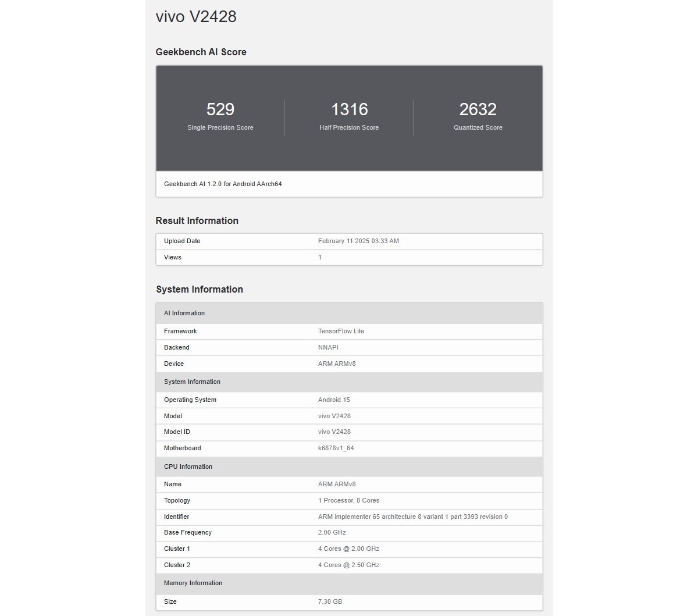Image resolution: width=698 pixels, height=616 pixels.
Task: Click the memory Size value 7.30 GB
Action: click(330, 601)
